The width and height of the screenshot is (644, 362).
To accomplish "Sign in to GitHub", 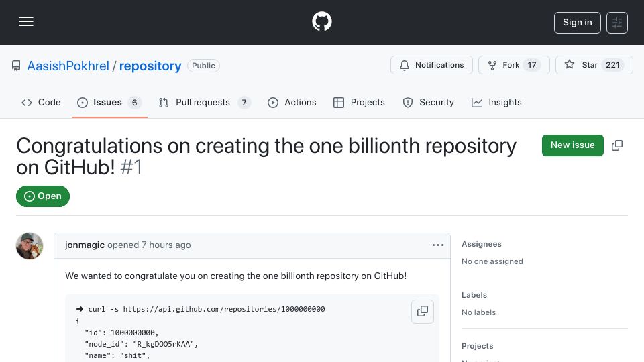I will [577, 23].
